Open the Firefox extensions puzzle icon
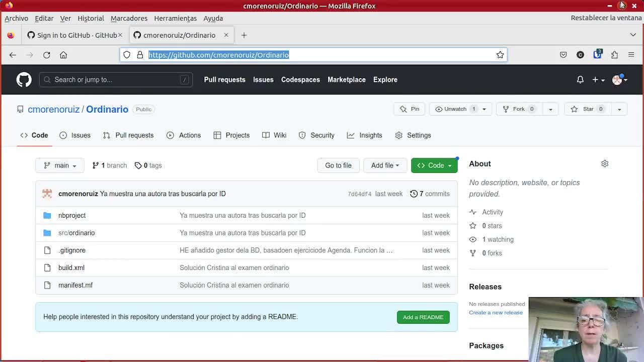Screen dimensions: 644x362 [614, 55]
